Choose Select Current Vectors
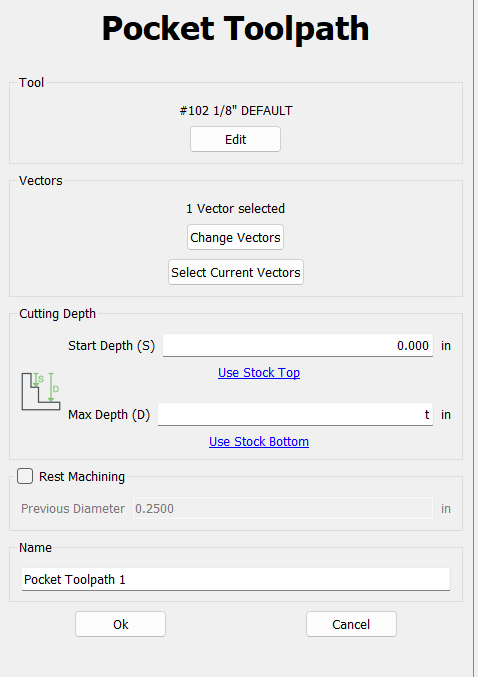Image resolution: width=478 pixels, height=677 pixels. pyautogui.click(x=236, y=272)
